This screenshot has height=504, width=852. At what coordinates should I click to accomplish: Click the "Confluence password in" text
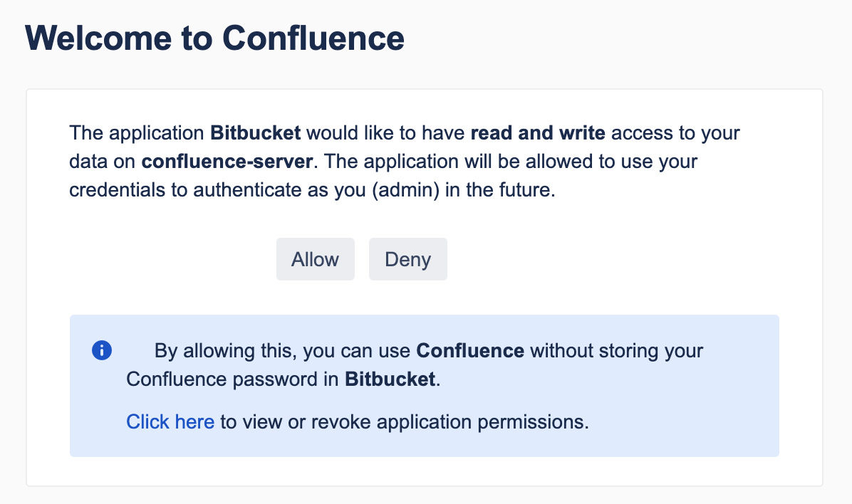(x=233, y=379)
